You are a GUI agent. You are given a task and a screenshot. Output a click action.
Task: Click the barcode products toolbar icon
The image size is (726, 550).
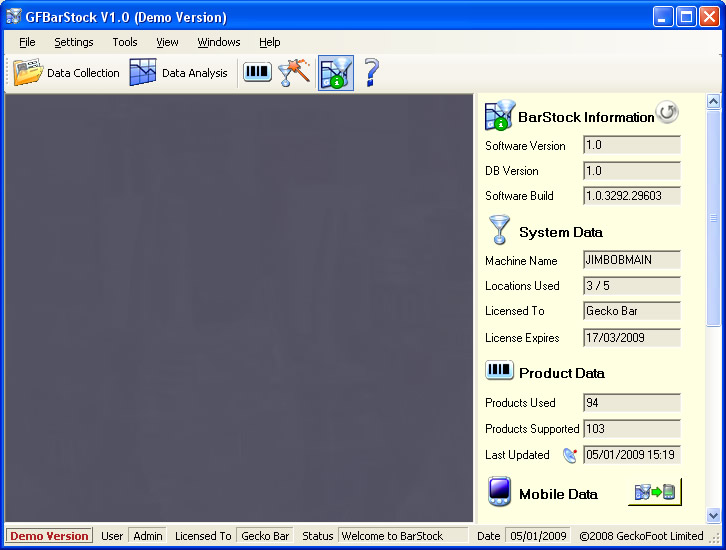pyautogui.click(x=257, y=72)
